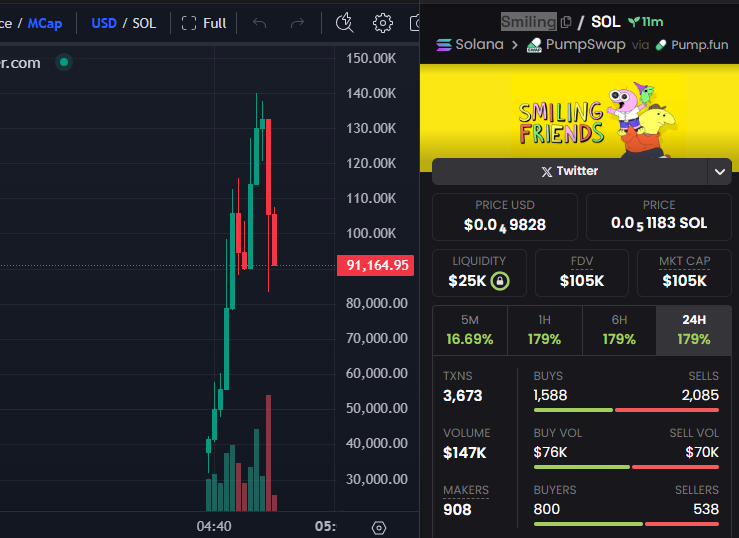Click the PRICE USD box

[505, 217]
